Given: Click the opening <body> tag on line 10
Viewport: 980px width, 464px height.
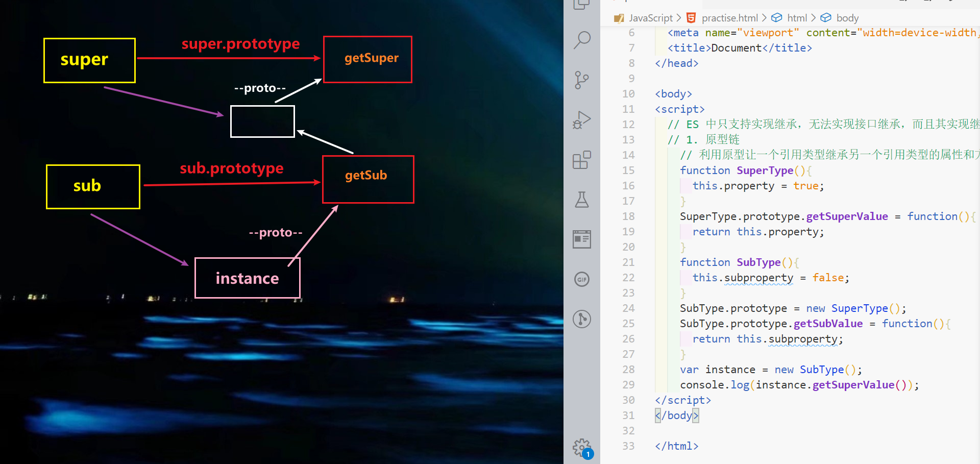Looking at the screenshot, I should coord(674,94).
